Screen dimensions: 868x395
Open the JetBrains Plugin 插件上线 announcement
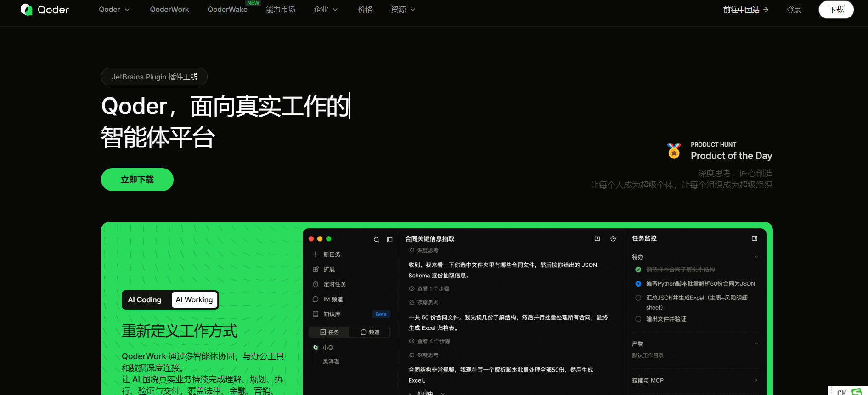click(154, 77)
